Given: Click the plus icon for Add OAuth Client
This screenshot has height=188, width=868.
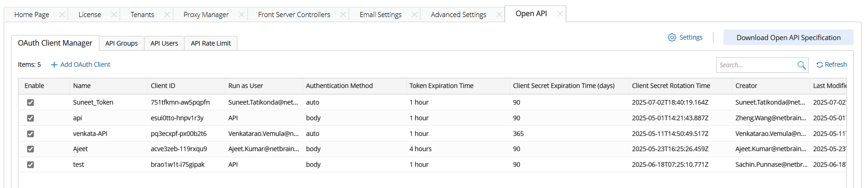Looking at the screenshot, I should (x=54, y=65).
